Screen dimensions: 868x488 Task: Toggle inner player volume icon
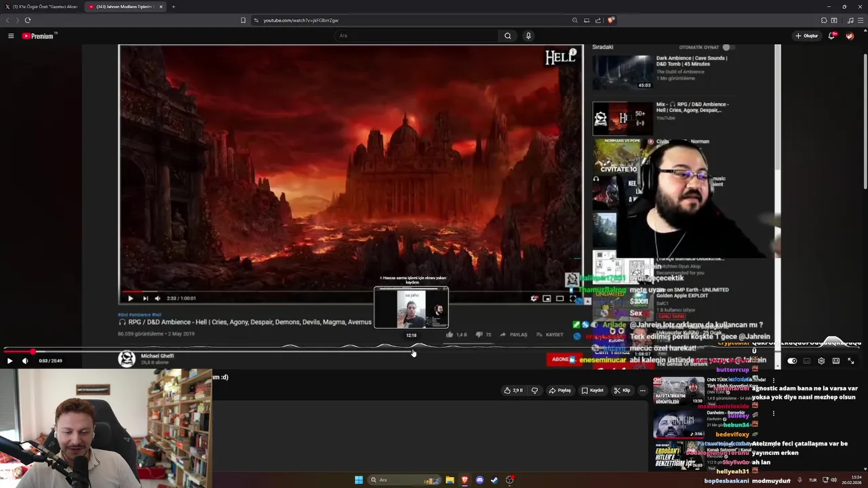point(157,298)
